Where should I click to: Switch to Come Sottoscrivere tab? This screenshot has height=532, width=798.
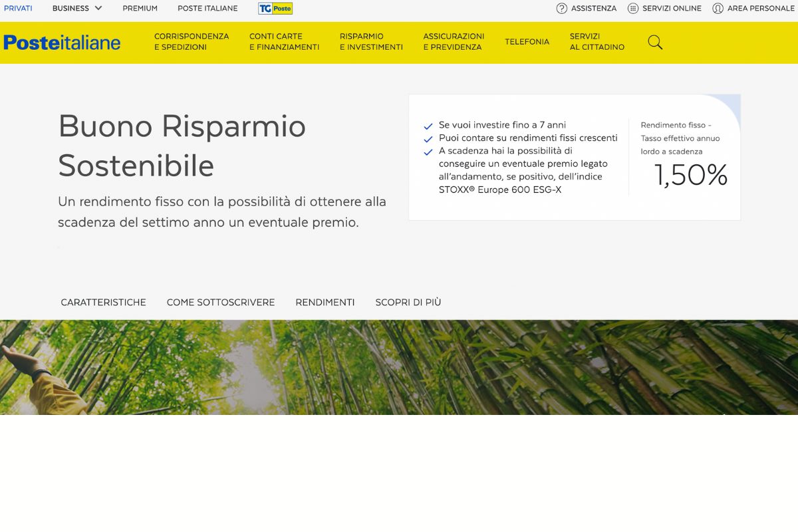coord(221,302)
